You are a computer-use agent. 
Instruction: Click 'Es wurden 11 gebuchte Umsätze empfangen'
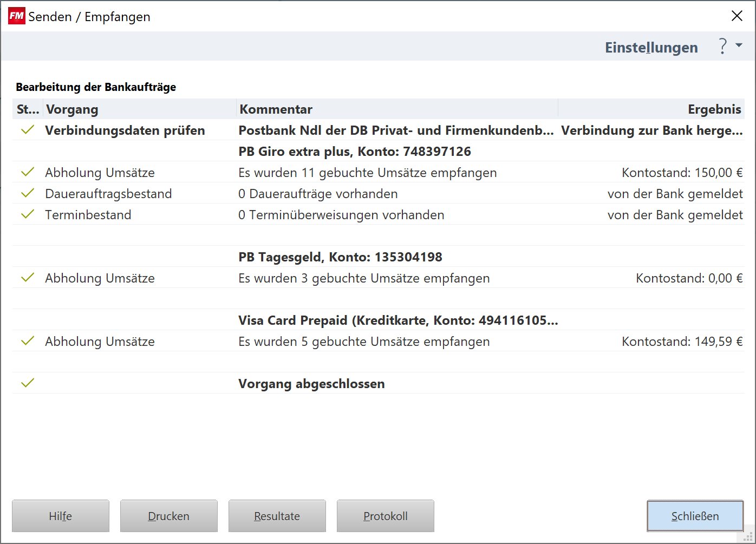coord(368,173)
